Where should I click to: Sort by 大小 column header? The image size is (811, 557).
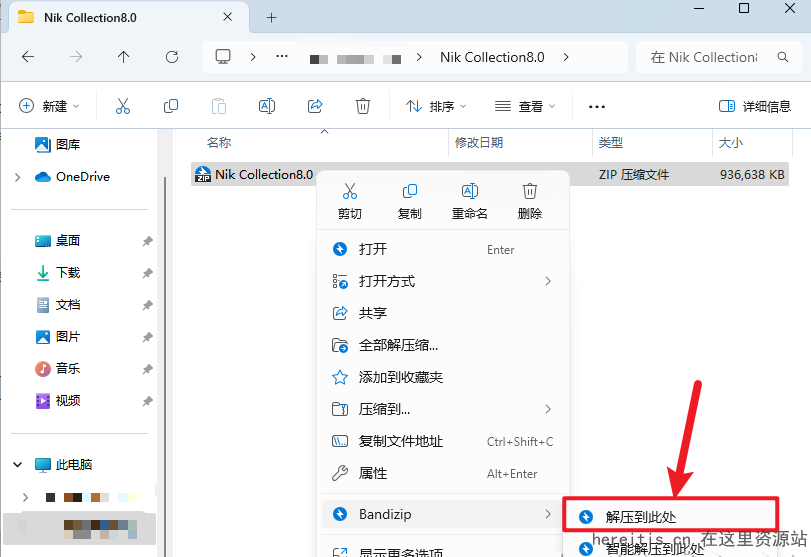coord(730,142)
